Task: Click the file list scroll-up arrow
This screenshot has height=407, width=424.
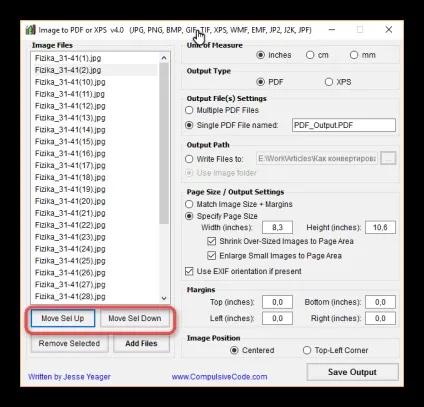Action: pyautogui.click(x=164, y=58)
